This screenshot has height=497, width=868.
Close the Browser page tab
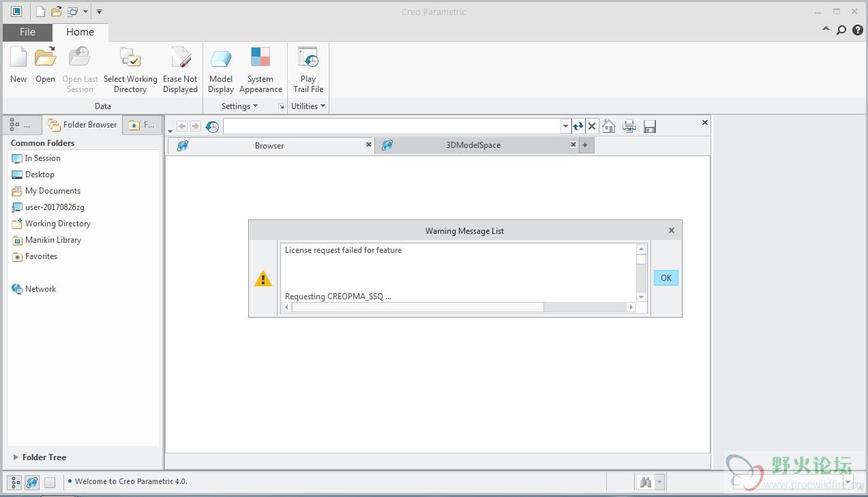tap(368, 145)
